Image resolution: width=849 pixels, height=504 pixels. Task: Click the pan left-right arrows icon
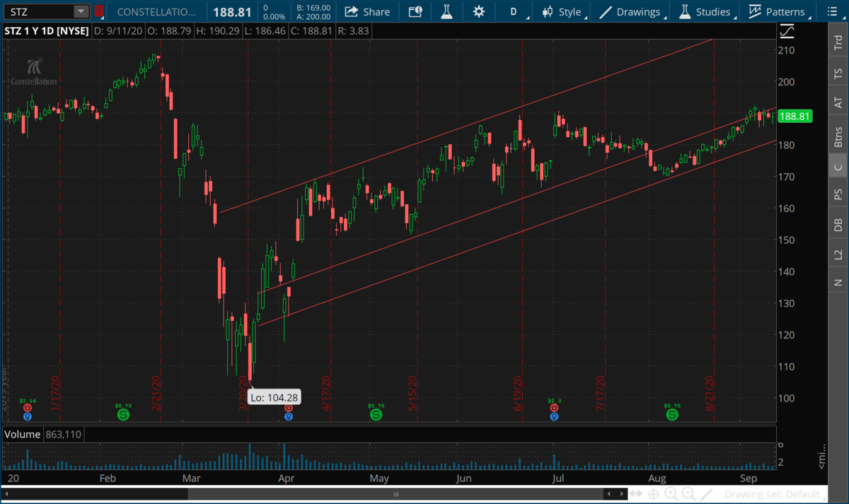coord(637,493)
